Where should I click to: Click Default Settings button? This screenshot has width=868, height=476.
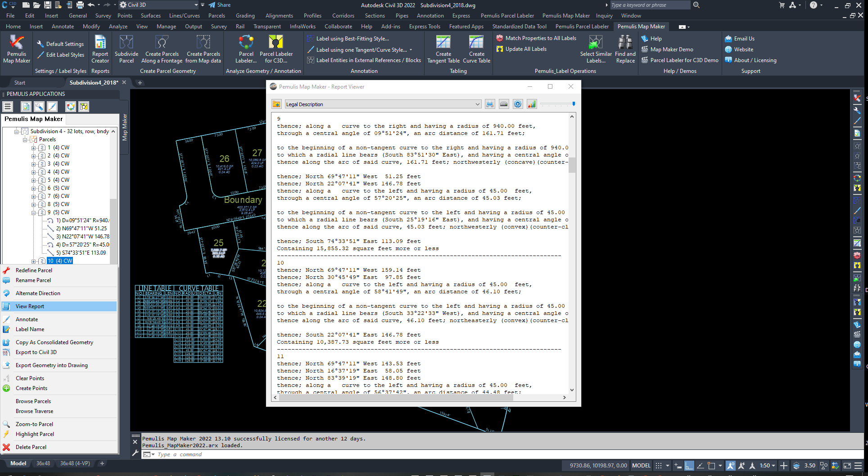tap(60, 44)
